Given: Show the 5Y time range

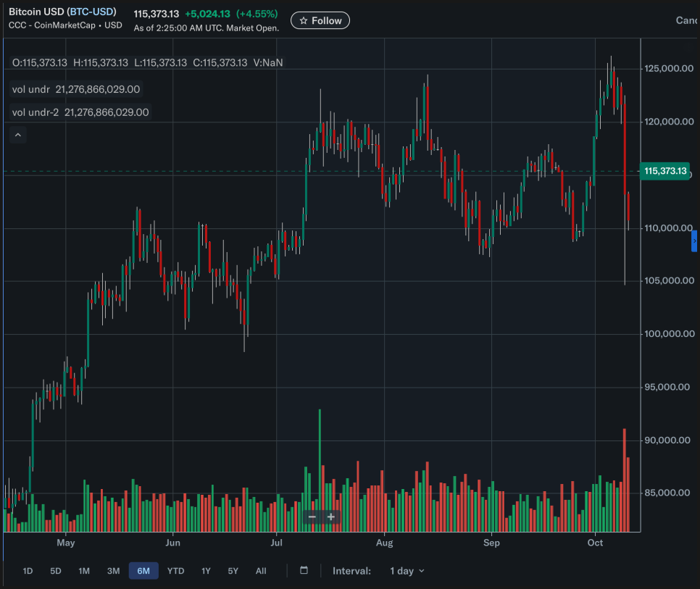Looking at the screenshot, I should click(x=233, y=571).
